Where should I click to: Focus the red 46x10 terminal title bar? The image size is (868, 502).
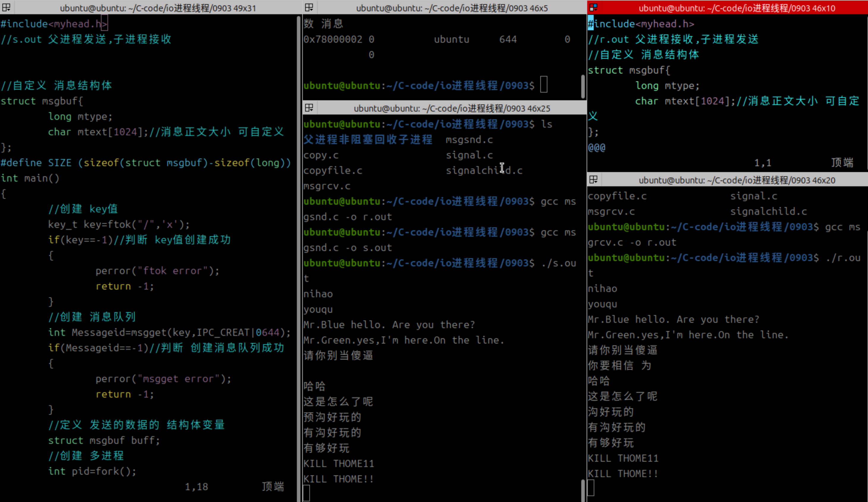pyautogui.click(x=737, y=8)
